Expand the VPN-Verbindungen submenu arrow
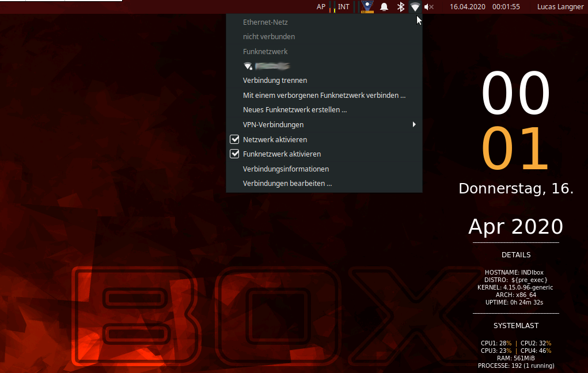The width and height of the screenshot is (588, 373). pos(414,124)
